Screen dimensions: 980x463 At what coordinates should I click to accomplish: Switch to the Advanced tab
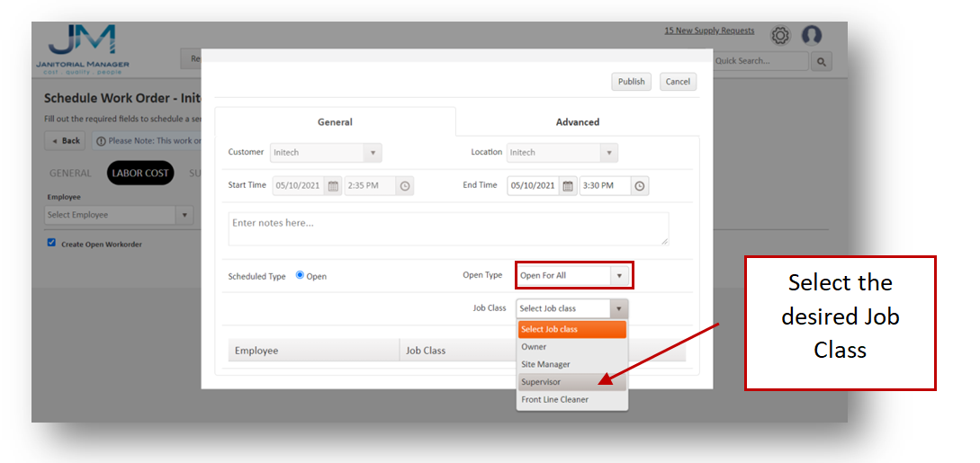coord(577,122)
